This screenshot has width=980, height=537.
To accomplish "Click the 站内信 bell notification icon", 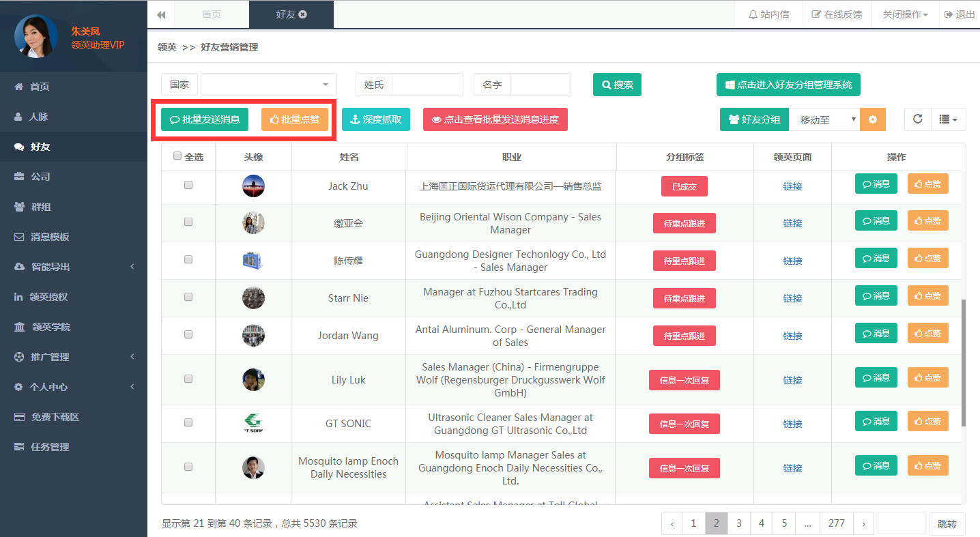I will tap(753, 14).
